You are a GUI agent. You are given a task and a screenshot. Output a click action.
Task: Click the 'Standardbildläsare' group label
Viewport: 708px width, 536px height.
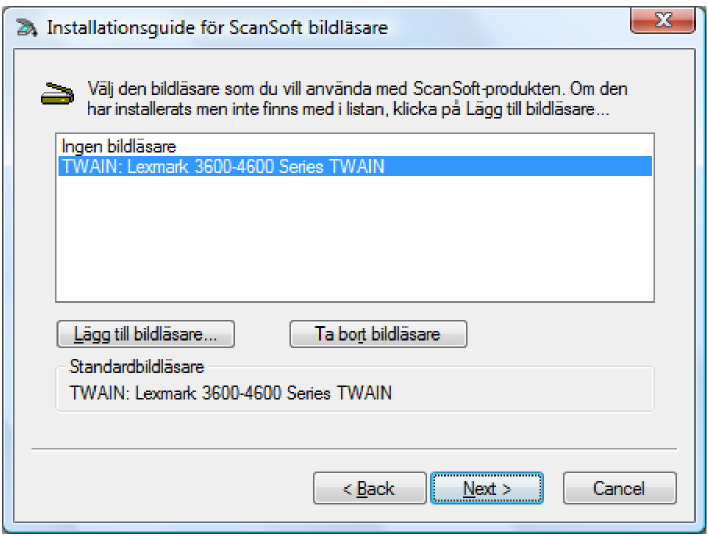(x=136, y=367)
